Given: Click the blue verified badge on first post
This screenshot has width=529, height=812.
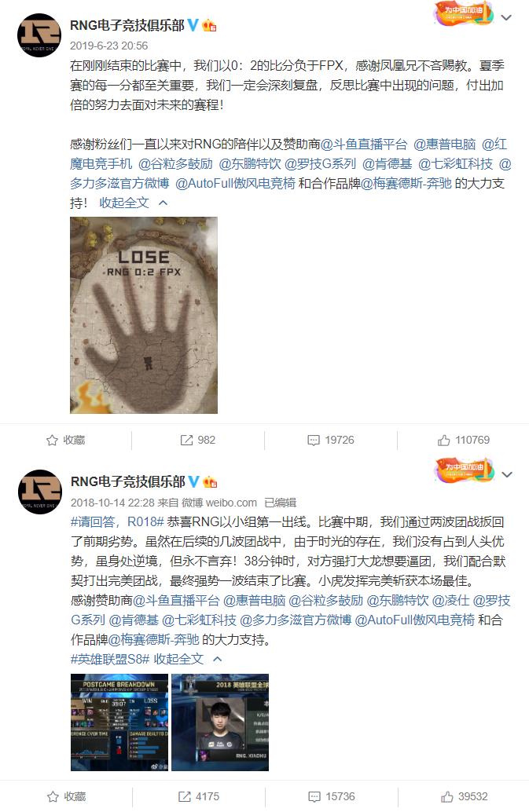Looking at the screenshot, I should point(193,25).
